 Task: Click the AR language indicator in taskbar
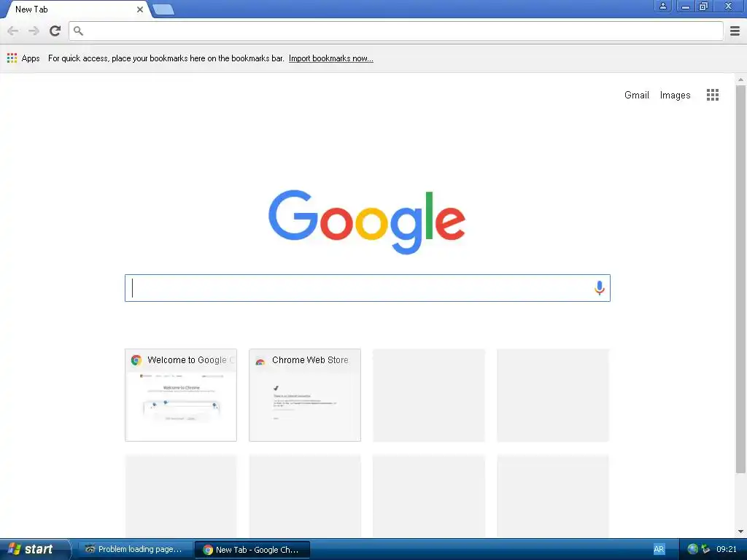coord(659,549)
